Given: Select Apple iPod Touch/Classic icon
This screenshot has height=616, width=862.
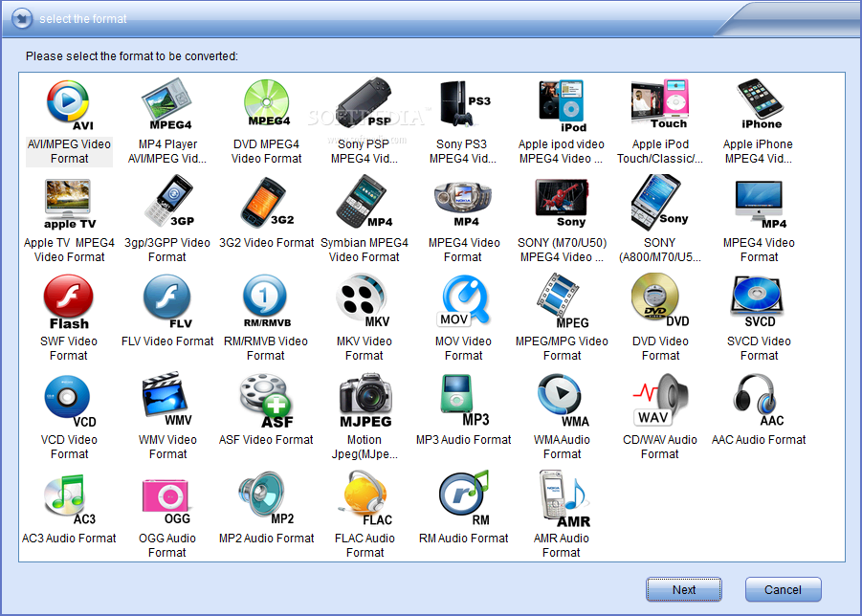Looking at the screenshot, I should click(x=660, y=104).
